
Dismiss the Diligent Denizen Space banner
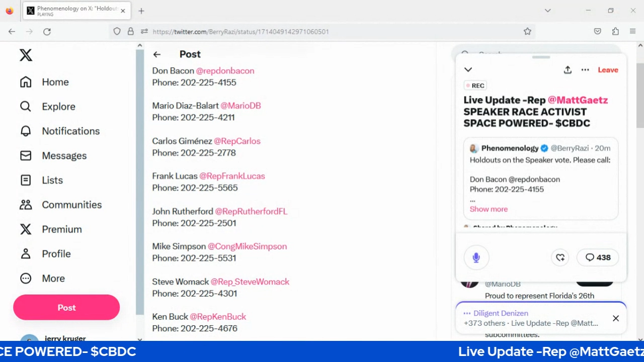pyautogui.click(x=615, y=318)
